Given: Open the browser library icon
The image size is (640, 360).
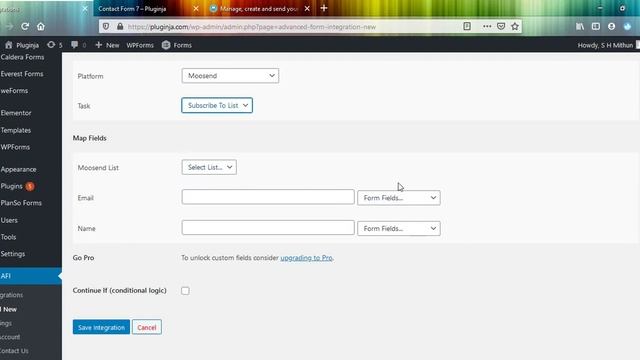Looking at the screenshot, I should click(x=580, y=27).
